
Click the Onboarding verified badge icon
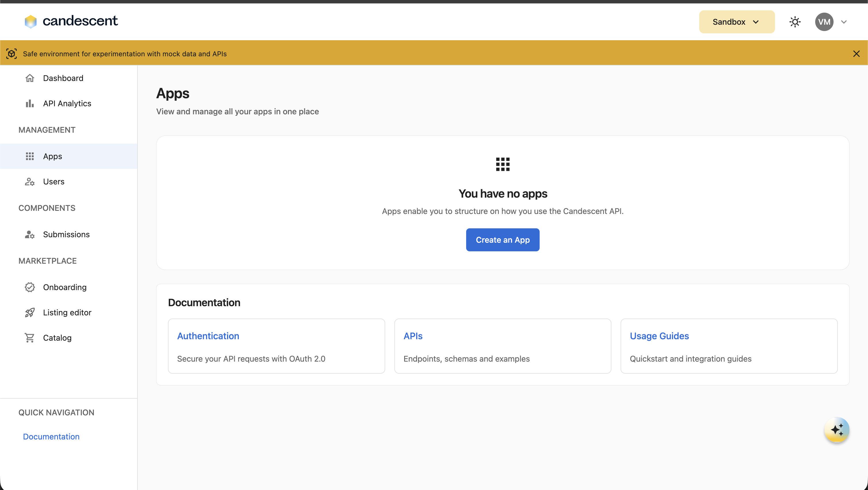tap(30, 287)
